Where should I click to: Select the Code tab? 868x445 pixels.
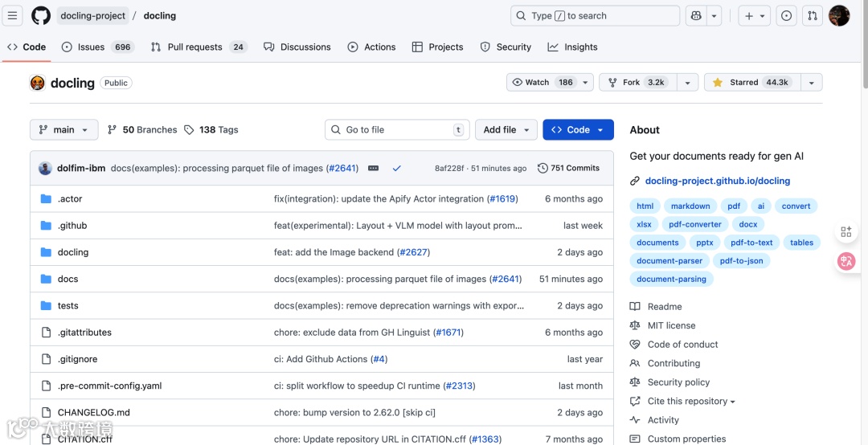pyautogui.click(x=27, y=47)
